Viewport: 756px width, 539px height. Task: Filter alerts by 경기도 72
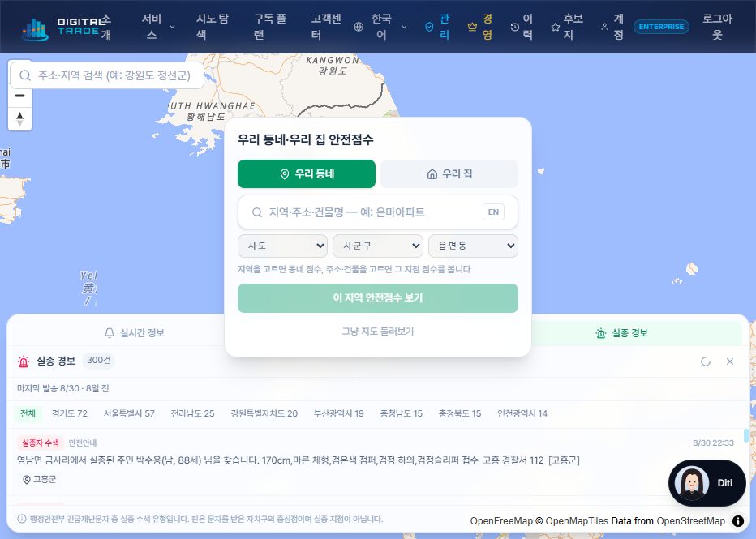[70, 413]
